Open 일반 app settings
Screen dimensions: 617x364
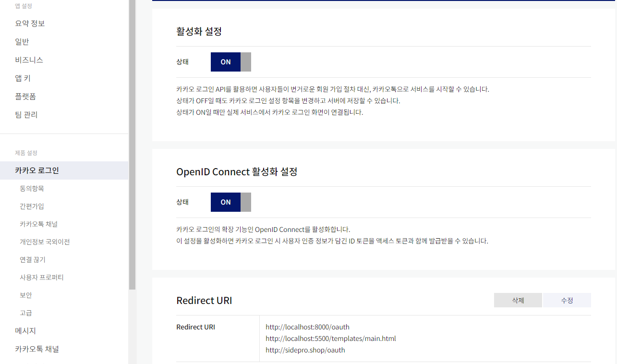pos(22,42)
